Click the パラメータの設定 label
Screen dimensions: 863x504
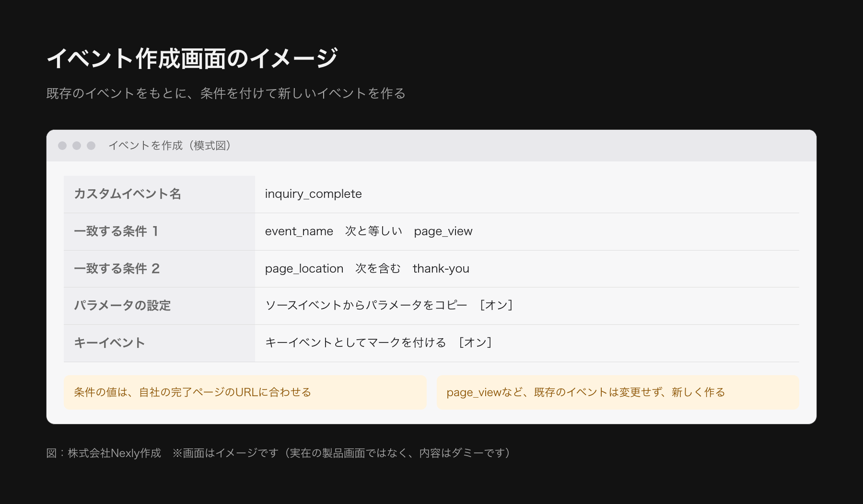point(122,306)
